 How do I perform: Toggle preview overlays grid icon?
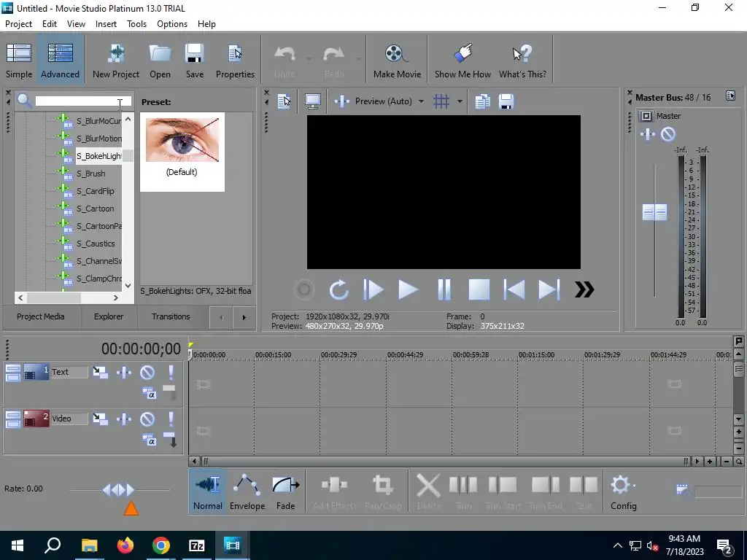441,101
